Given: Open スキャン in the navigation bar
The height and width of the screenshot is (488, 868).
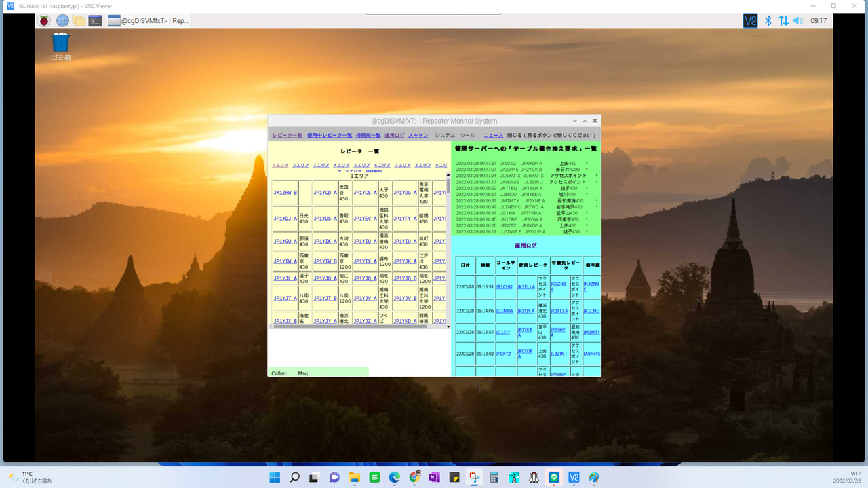Looking at the screenshot, I should pos(418,136).
